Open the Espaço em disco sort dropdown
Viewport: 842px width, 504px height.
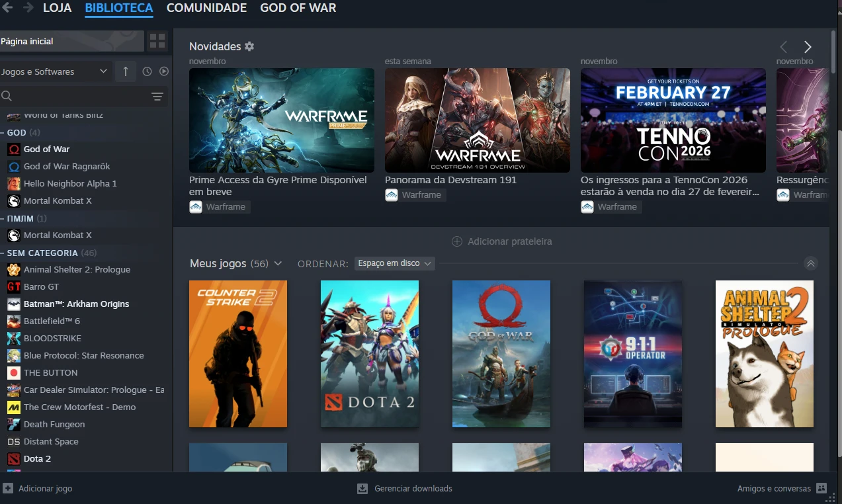pyautogui.click(x=394, y=263)
